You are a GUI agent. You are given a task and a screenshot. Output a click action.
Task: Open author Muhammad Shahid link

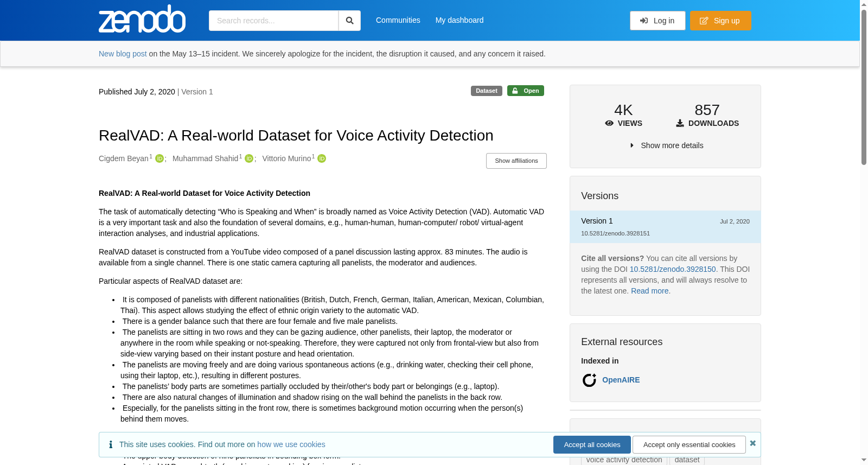click(x=206, y=158)
